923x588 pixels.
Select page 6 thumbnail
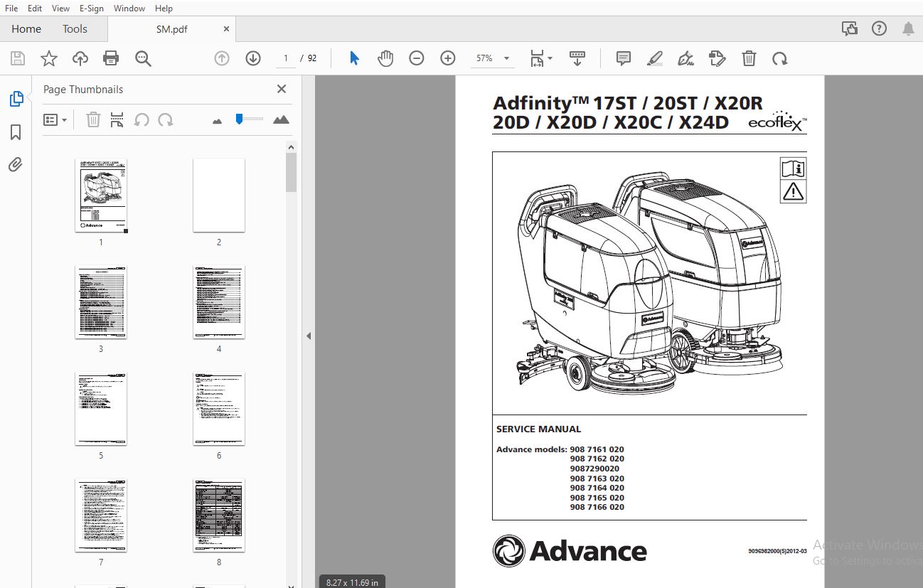pos(219,409)
